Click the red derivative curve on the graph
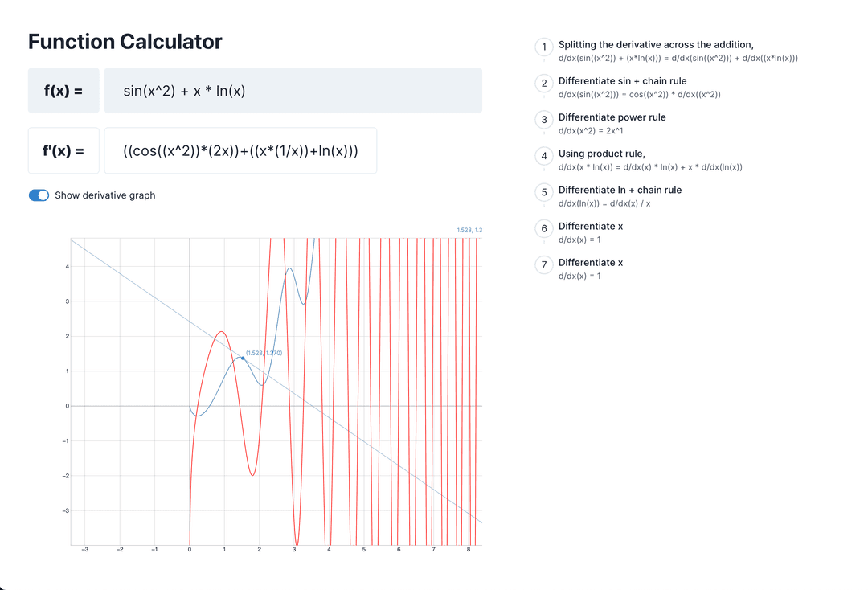 (x=223, y=332)
